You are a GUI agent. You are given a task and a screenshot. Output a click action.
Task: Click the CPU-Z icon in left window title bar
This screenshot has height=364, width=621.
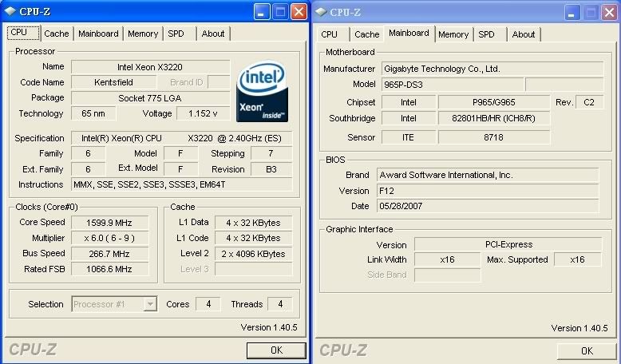click(10, 11)
